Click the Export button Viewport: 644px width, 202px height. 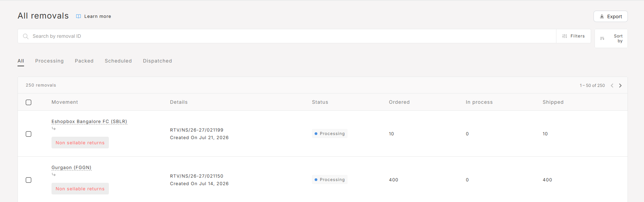point(611,16)
